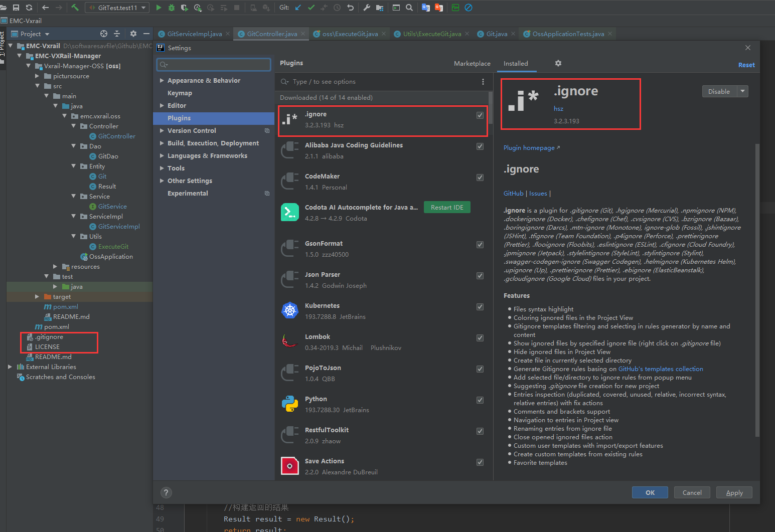Expand Tools settings section
The image size is (775, 532).
pos(162,168)
